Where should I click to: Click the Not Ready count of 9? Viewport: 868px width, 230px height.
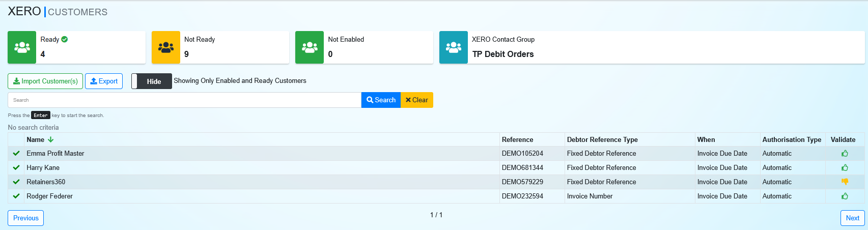186,54
